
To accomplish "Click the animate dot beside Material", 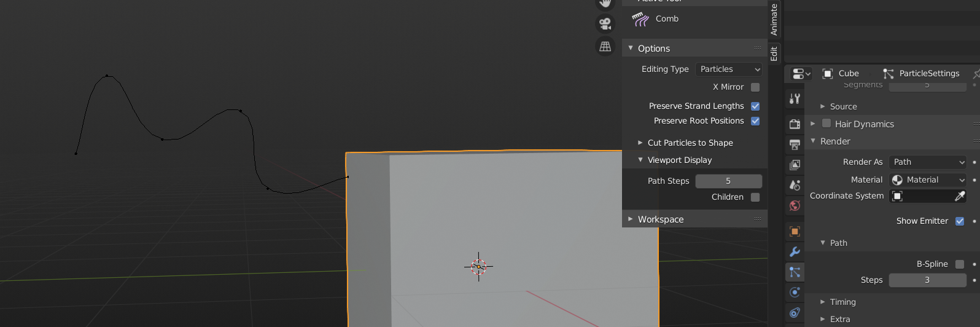I will [x=974, y=180].
